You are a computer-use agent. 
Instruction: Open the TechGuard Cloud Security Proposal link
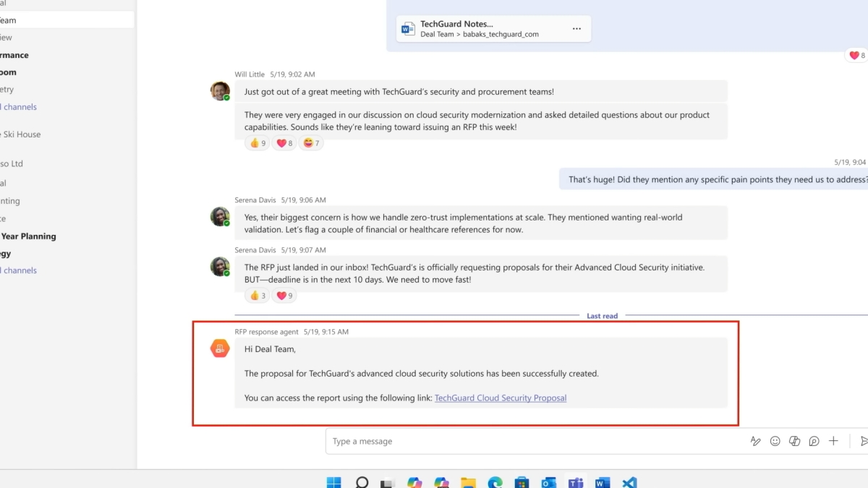(501, 398)
